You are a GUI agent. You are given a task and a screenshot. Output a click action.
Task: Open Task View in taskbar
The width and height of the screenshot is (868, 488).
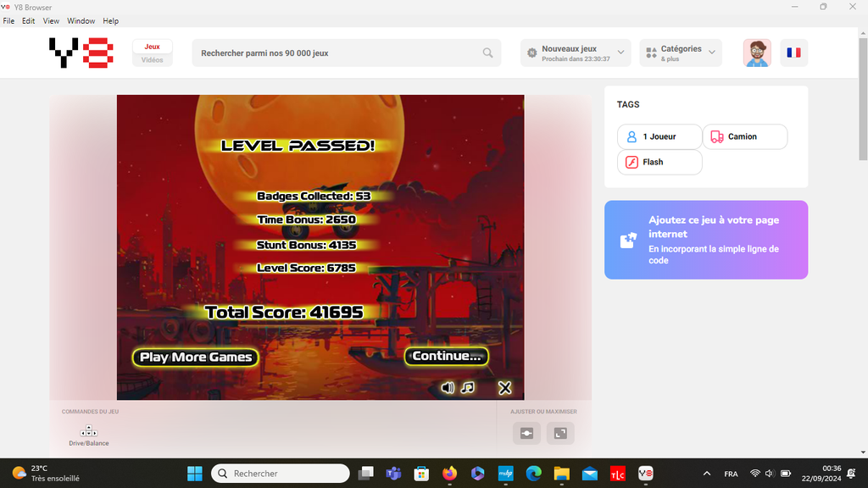click(366, 474)
